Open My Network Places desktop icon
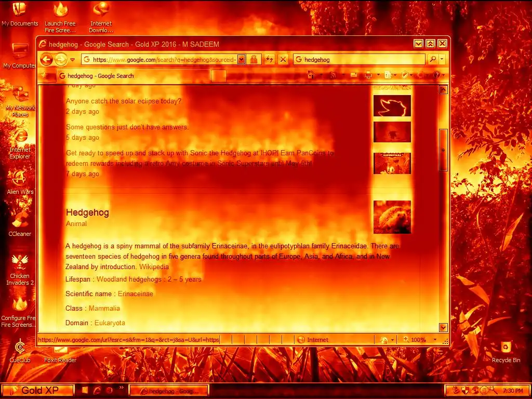 point(20,100)
